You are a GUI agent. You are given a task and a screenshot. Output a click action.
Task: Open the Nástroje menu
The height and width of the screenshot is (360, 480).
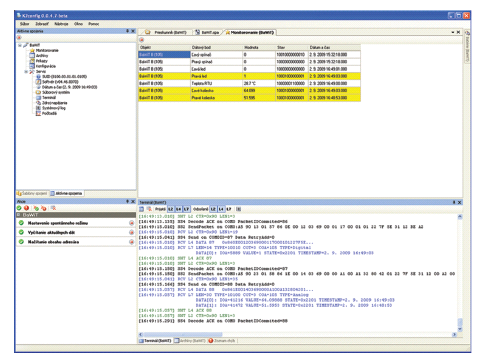61,24
